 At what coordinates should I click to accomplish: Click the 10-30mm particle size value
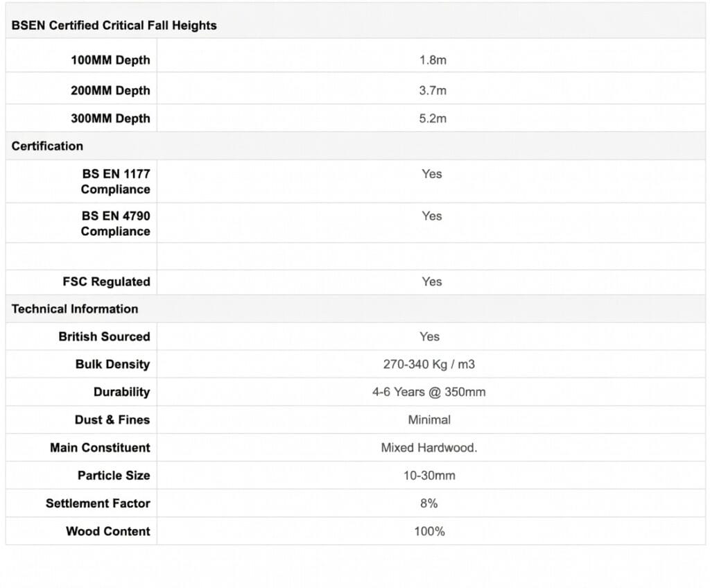[429, 476]
